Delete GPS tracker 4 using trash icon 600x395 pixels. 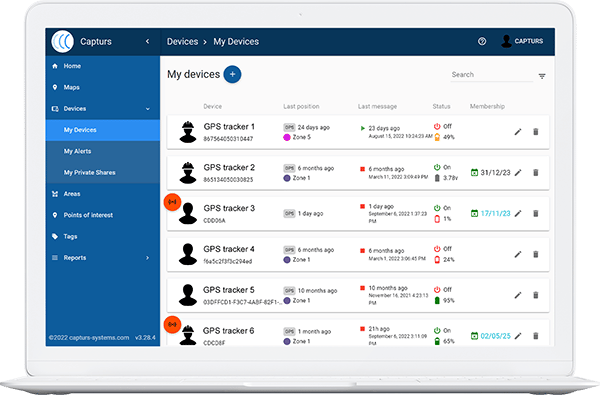coord(536,254)
